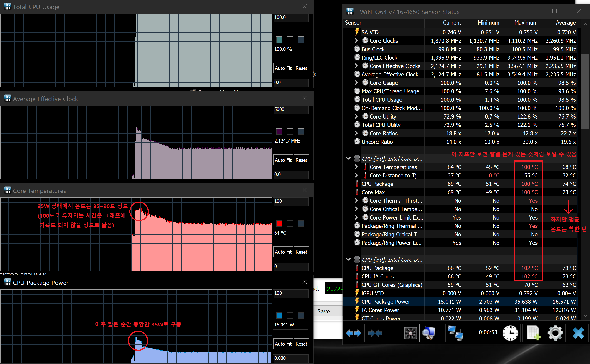
Task: Expand the Core Clocks sensor row
Action: coord(356,41)
